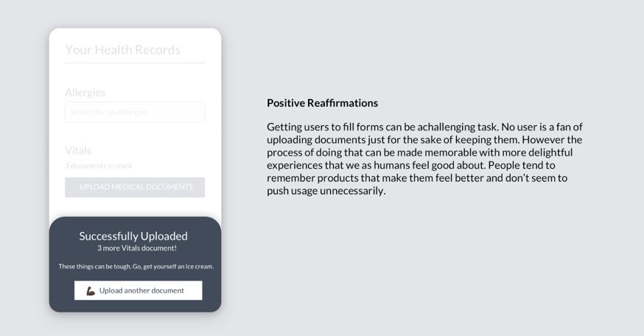Click the word "delightful" in the paragraph

point(554,153)
